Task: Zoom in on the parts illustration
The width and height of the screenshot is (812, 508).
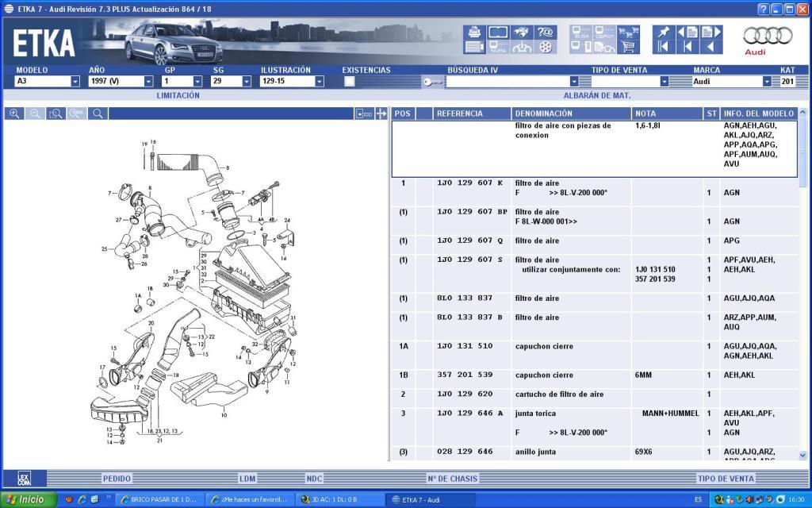Action: (x=14, y=114)
